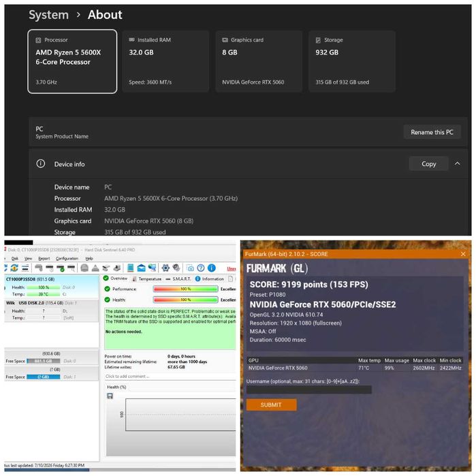476x476 pixels.
Task: Click the FurMark username input field
Action: click(308, 390)
